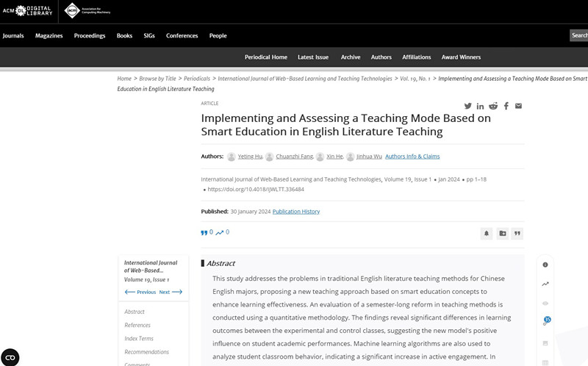Open the Magazines menu
The image size is (588, 366).
[49, 35]
